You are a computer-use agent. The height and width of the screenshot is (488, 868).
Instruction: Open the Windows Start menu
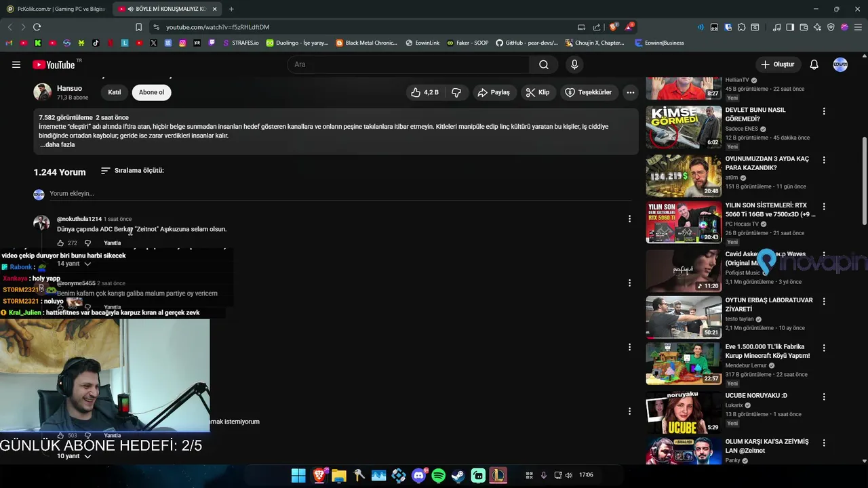coord(298,475)
